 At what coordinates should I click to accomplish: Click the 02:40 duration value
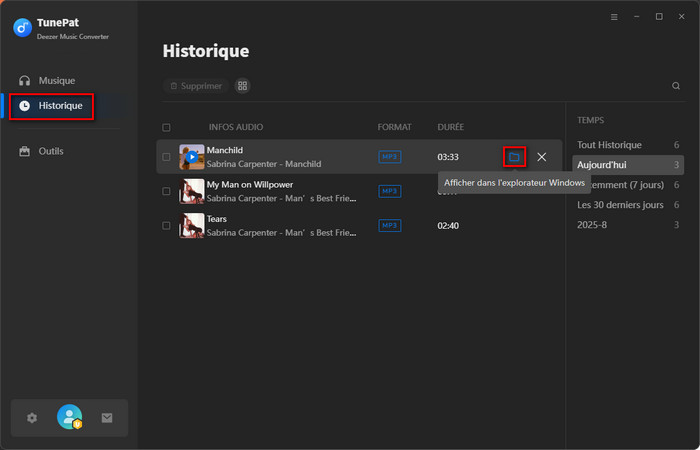(x=448, y=225)
